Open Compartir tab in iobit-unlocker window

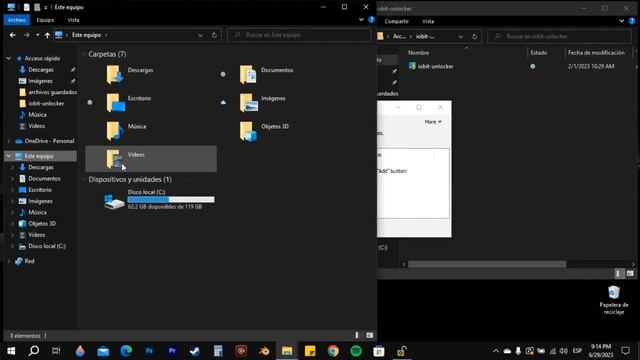396,21
